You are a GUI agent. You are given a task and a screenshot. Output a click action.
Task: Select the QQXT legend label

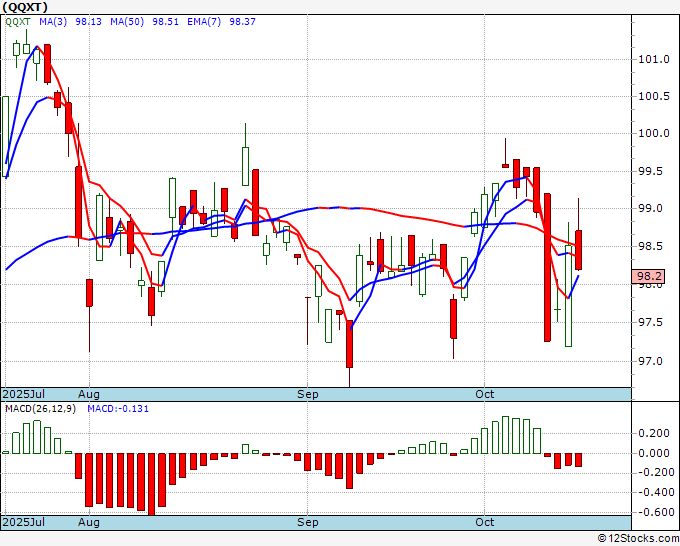click(x=18, y=22)
